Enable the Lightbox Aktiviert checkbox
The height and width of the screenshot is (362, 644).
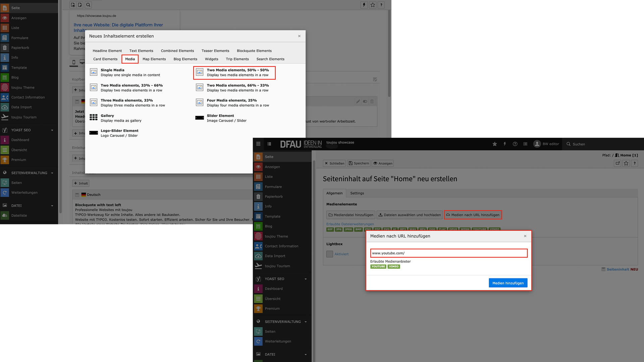click(330, 254)
